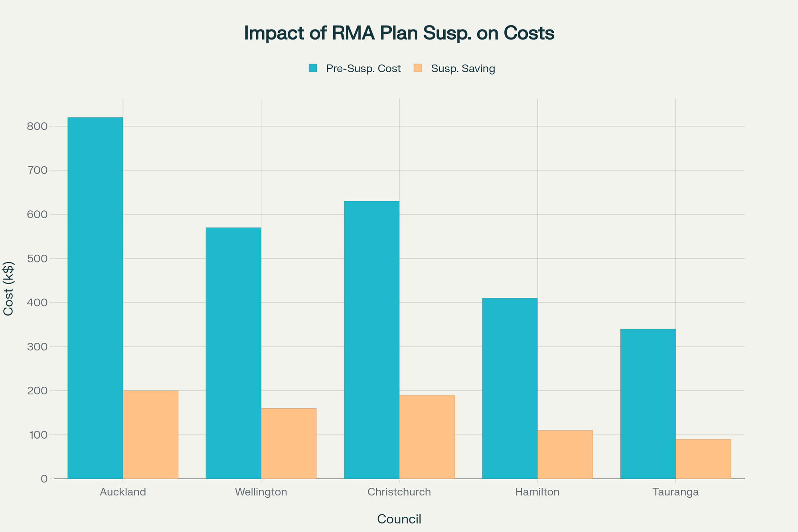Select the Council axis label
Viewport: 798px width, 532px height.
point(399,519)
